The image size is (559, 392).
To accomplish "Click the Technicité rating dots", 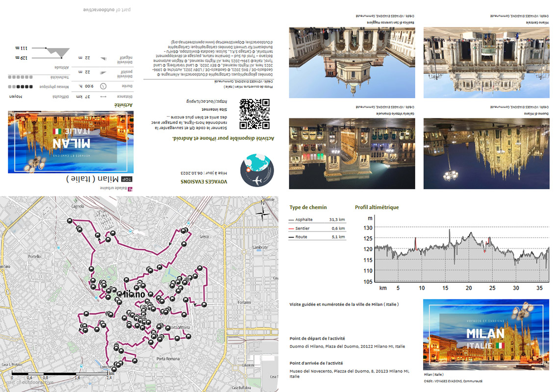I will tap(20, 77).
